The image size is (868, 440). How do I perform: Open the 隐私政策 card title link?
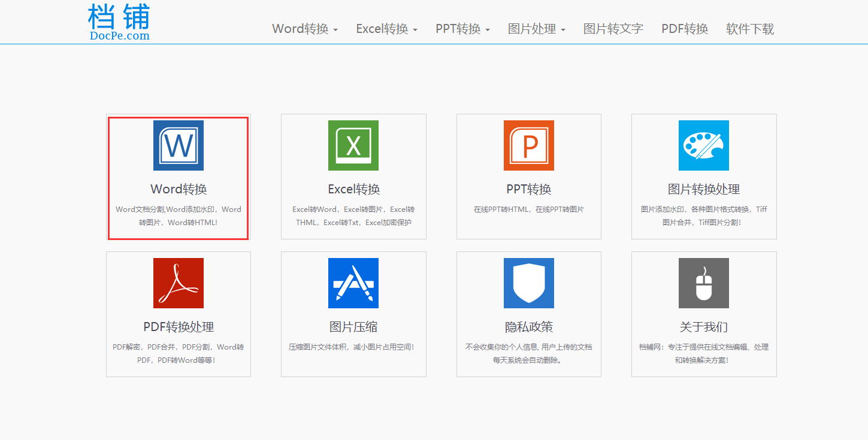529,327
